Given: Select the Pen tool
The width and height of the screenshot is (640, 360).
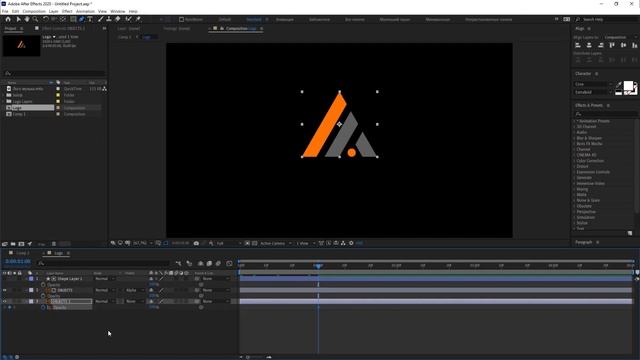Looking at the screenshot, I should 82,19.
